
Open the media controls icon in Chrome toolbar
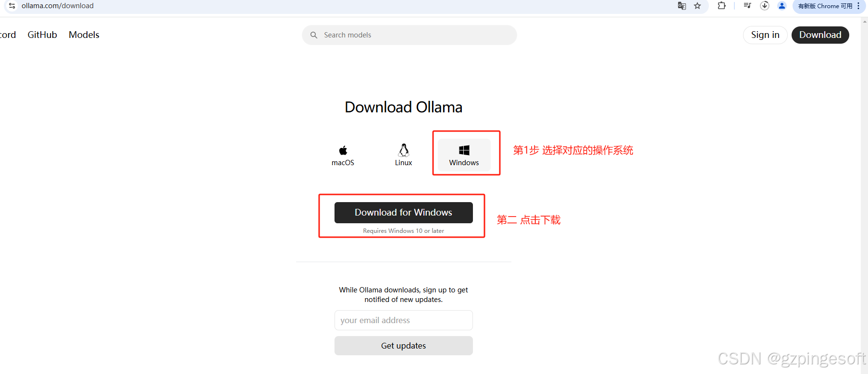[x=747, y=6]
